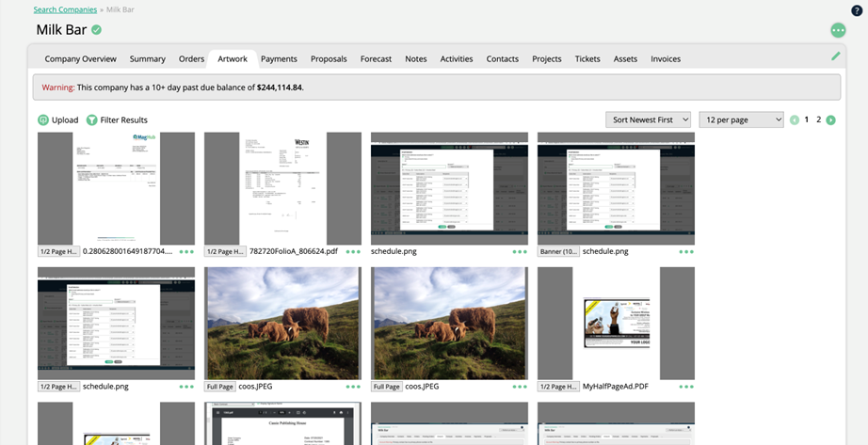Screen dimensions: 868x445
Task: Click the 1/2 Page H tag on 782720FolioA
Action: [x=225, y=251]
